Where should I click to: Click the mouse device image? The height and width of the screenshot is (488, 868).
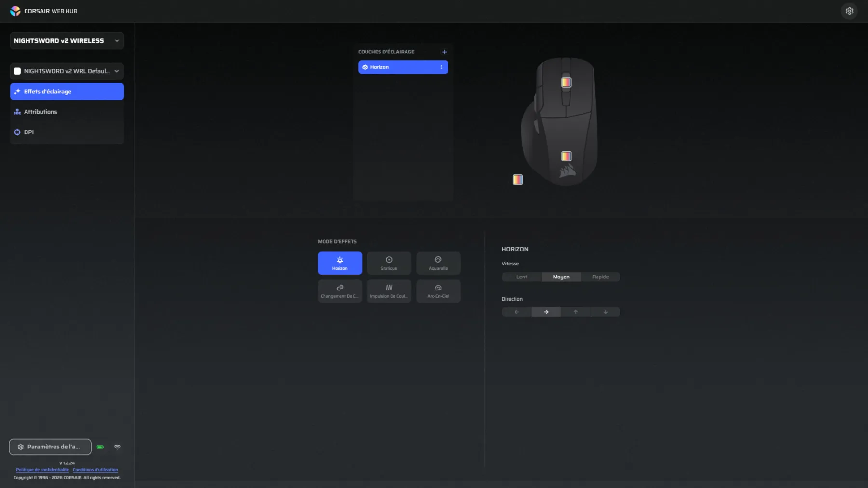559,121
